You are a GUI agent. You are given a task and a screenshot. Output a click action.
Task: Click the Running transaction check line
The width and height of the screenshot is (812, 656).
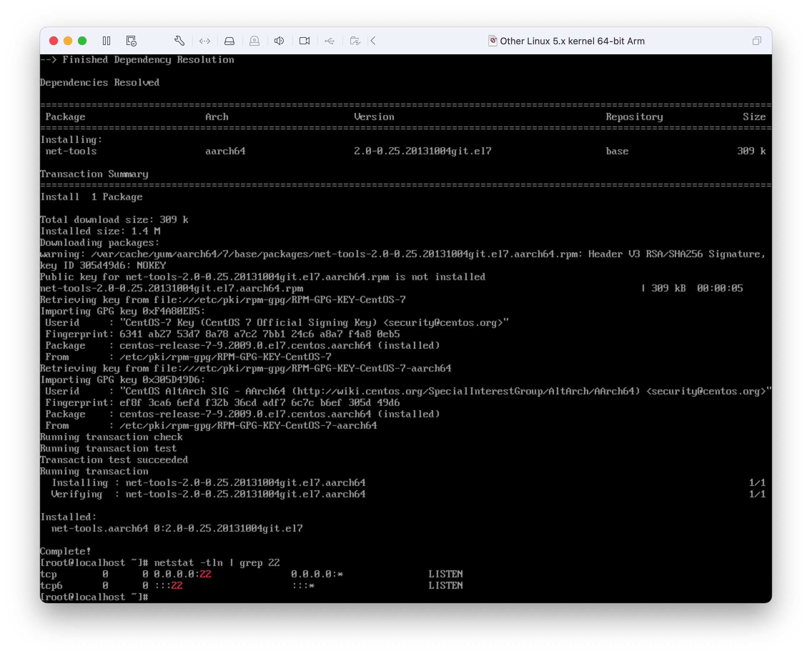(x=112, y=437)
